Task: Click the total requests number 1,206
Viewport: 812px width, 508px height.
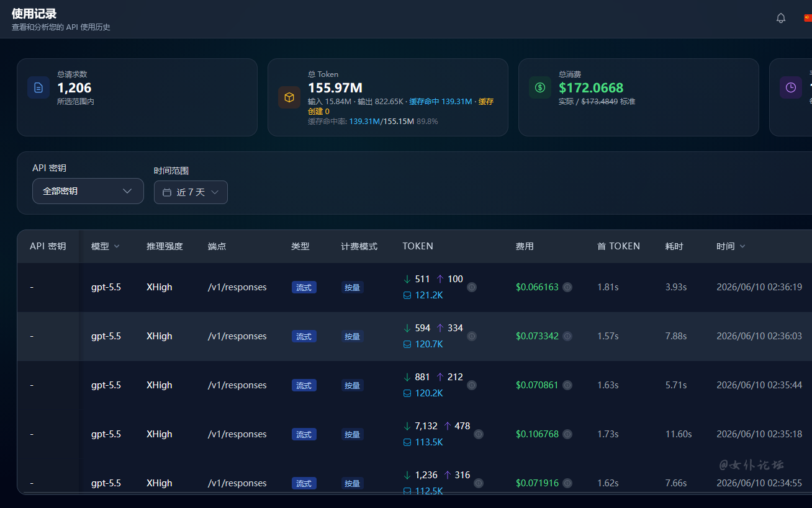Action: click(x=74, y=88)
